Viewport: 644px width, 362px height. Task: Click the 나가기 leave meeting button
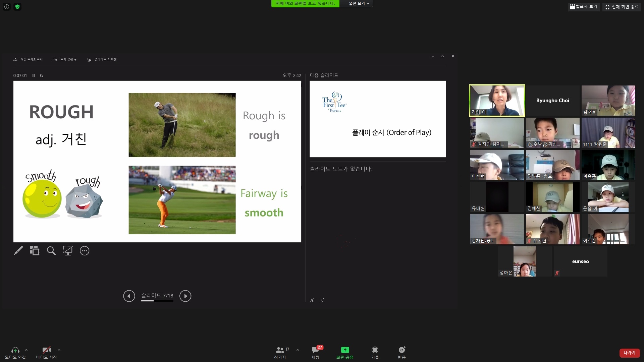(x=629, y=353)
